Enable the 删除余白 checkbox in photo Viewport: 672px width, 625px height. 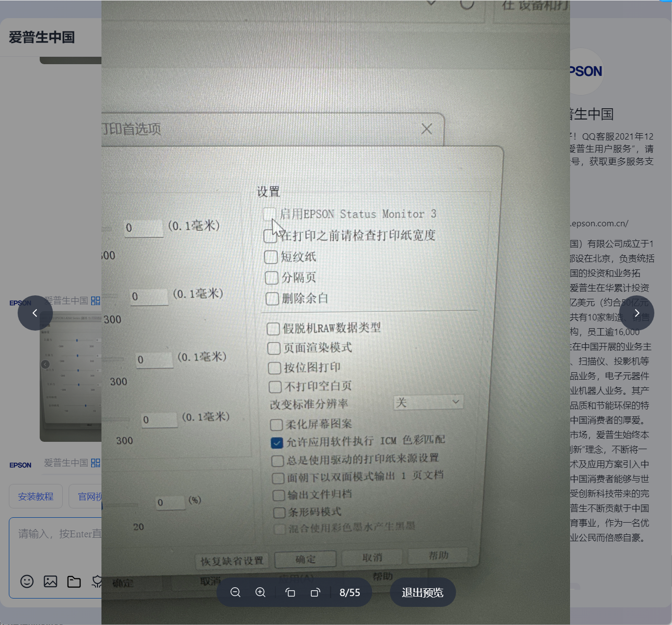(272, 298)
